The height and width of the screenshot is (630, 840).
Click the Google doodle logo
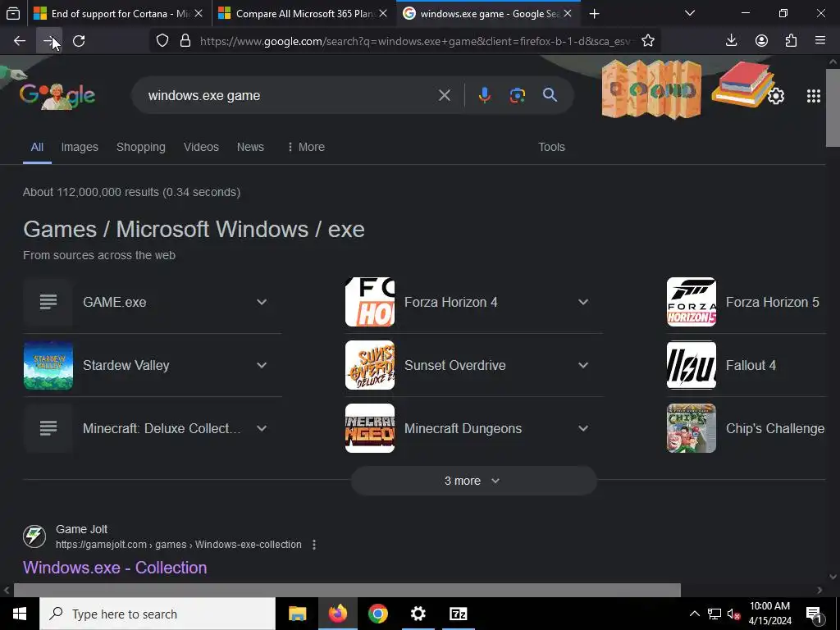(57, 96)
